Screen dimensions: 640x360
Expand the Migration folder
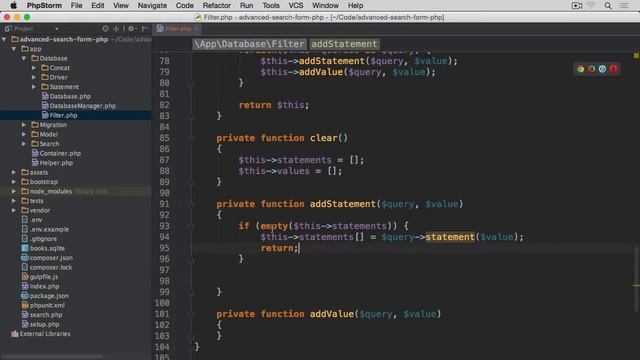(x=24, y=124)
